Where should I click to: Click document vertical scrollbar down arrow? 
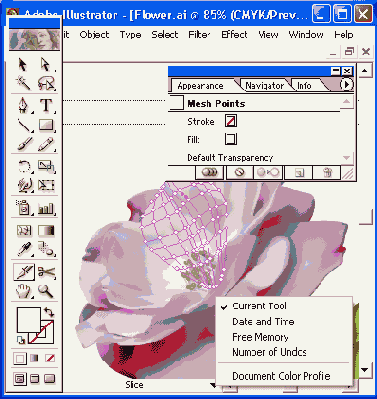click(364, 369)
